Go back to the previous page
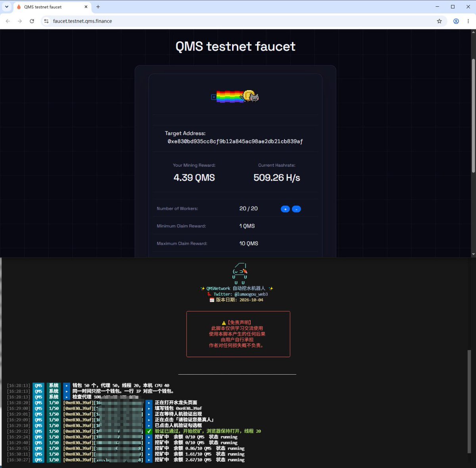 pyautogui.click(x=8, y=21)
